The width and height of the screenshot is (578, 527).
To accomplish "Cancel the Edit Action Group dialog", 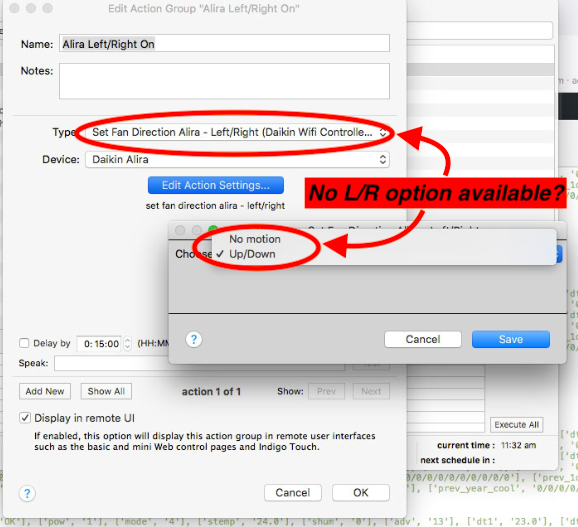I will [x=293, y=493].
